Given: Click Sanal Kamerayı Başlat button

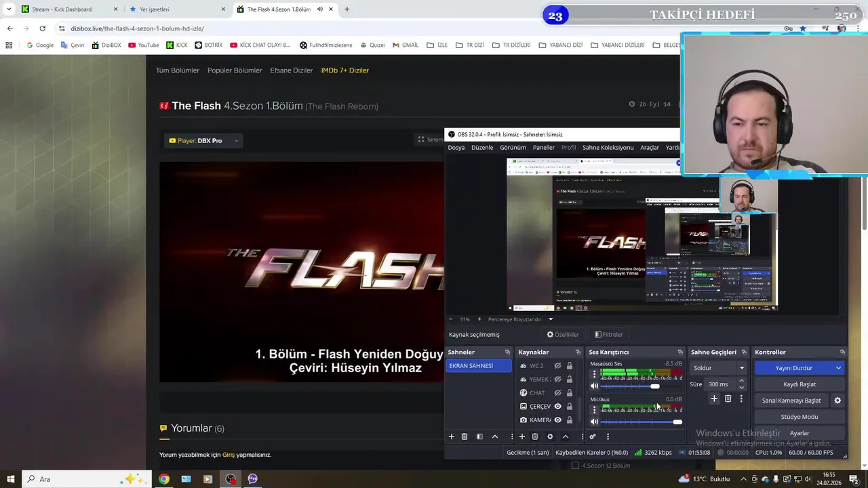Looking at the screenshot, I should pyautogui.click(x=791, y=401).
